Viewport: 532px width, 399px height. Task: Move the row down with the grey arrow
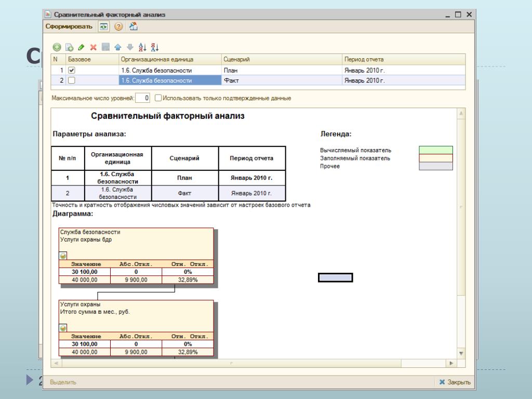point(130,47)
